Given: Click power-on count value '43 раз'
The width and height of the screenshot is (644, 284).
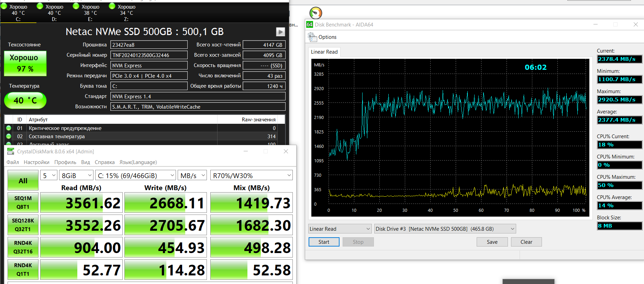Looking at the screenshot, I should pos(264,76).
